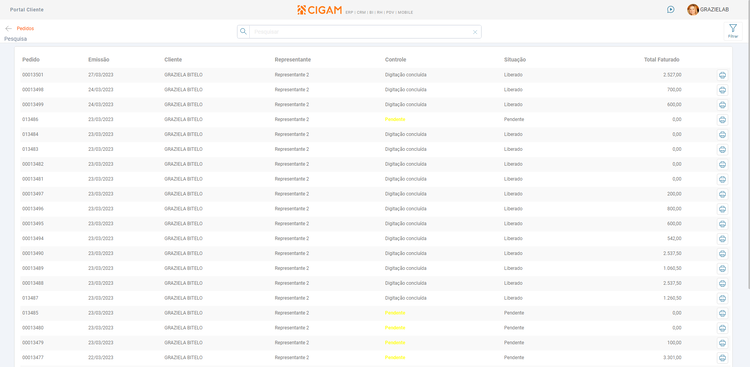
Task: Print order 00013488
Action: (x=722, y=283)
